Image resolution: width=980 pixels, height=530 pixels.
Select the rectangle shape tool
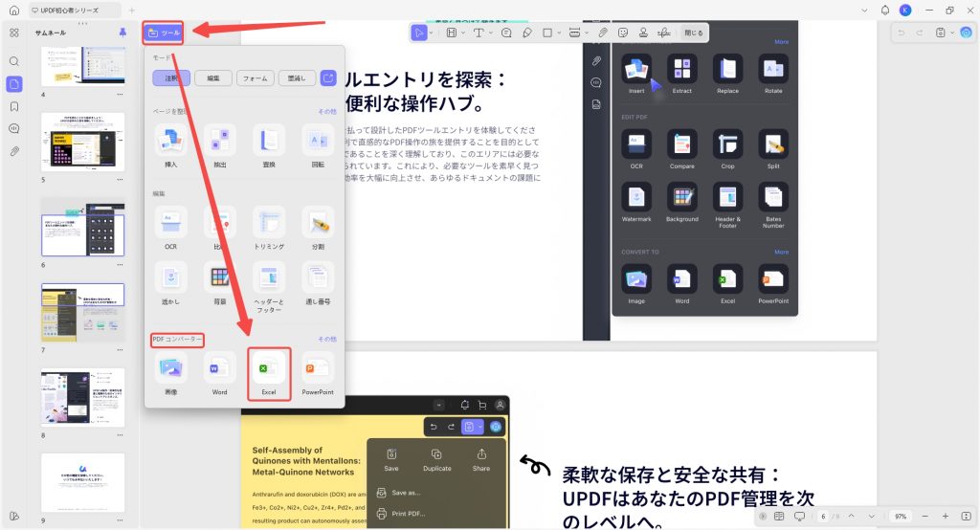[x=547, y=33]
